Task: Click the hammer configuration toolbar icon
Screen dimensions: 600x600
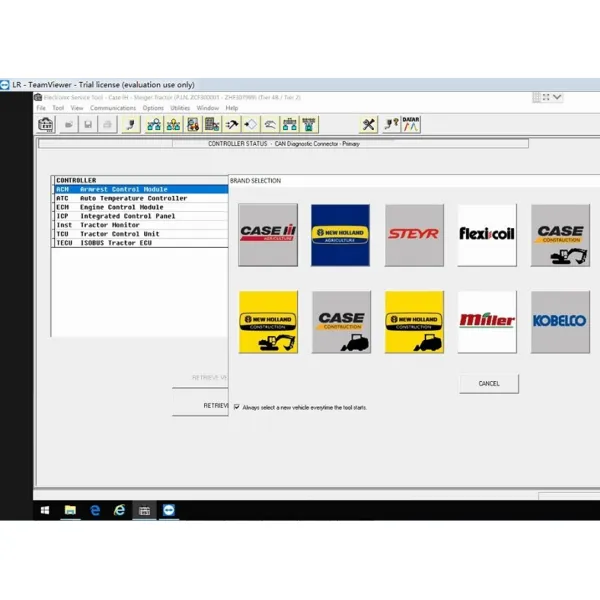Action: (232, 124)
